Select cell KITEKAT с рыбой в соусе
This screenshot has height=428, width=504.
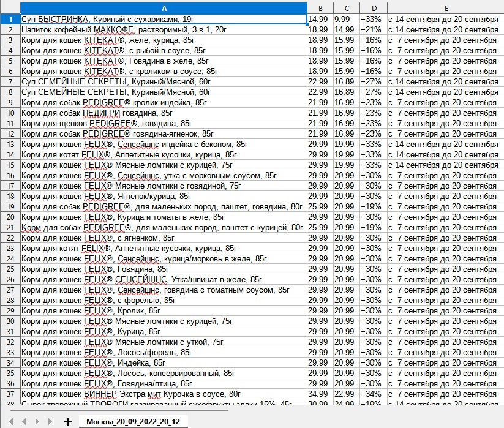[x=164, y=50]
